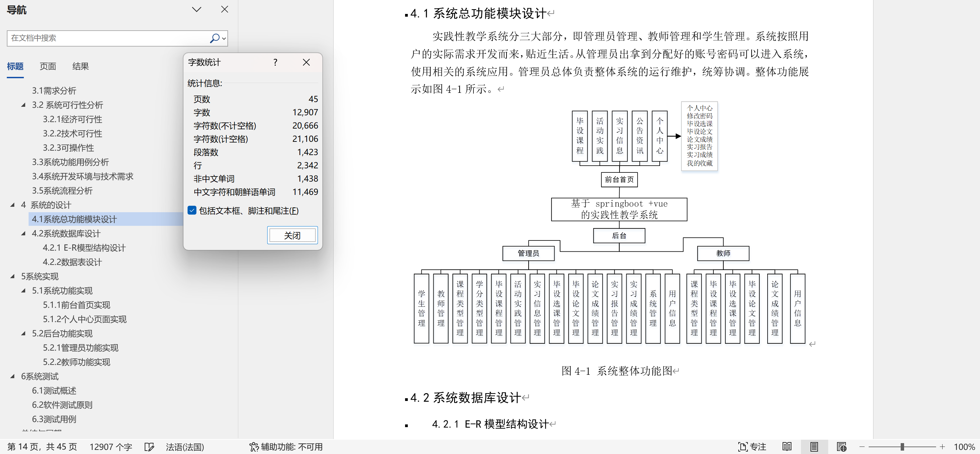Collapse the 5.2后台功能实现 heading
The image size is (980, 454).
[23, 334]
